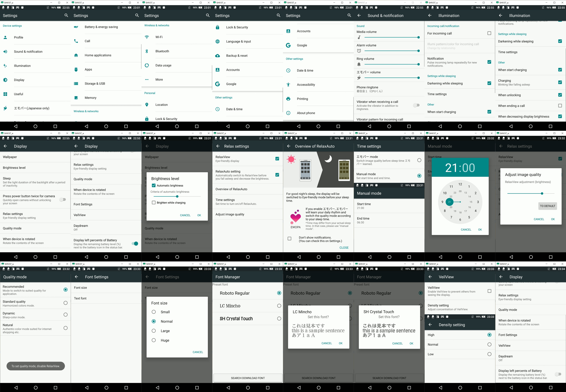
Task: Click the Bluetooth icon
Action: click(x=147, y=51)
